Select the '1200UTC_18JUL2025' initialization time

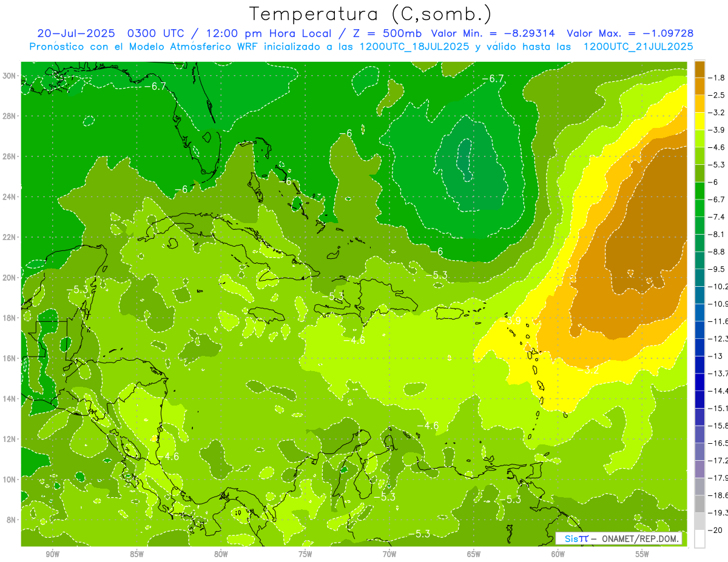point(414,47)
